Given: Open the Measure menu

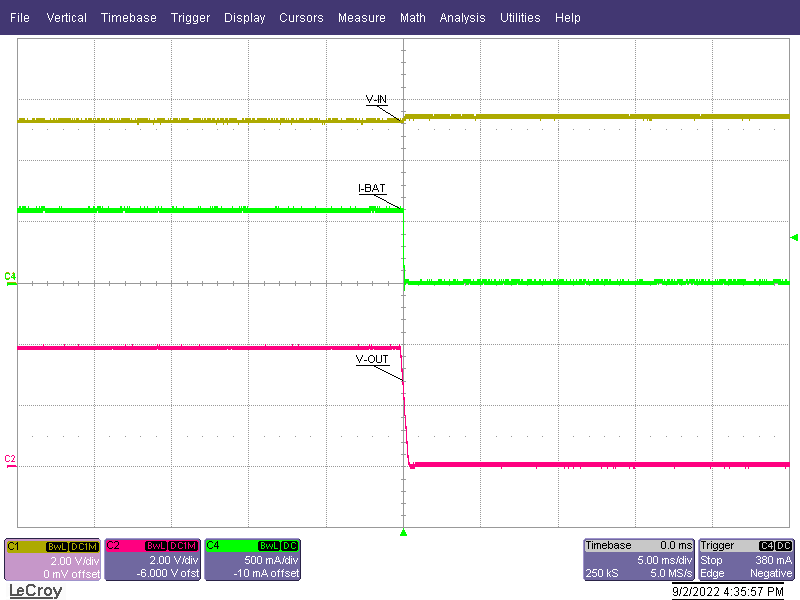Looking at the screenshot, I should 361,17.
